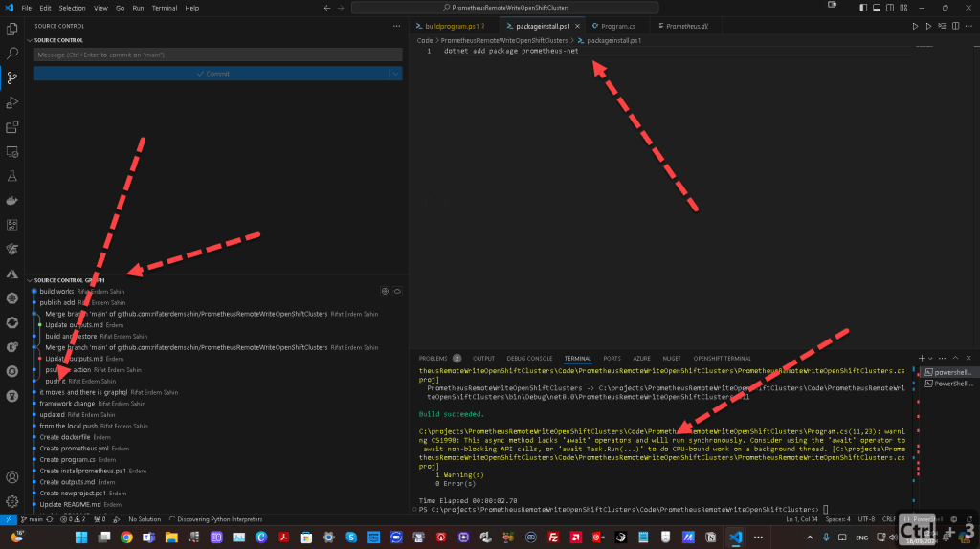Viewport: 980px width, 549px height.
Task: Open the Terminal menu
Action: coord(165,8)
